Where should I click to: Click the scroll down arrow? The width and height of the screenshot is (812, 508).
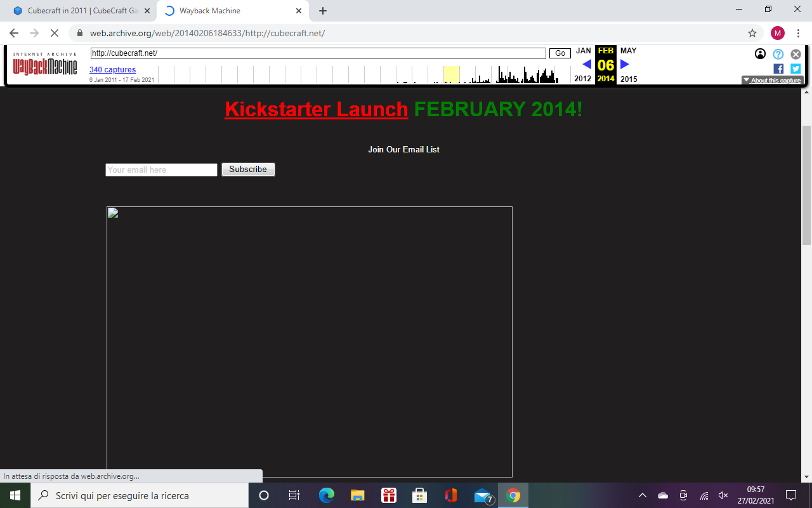pyautogui.click(x=806, y=477)
